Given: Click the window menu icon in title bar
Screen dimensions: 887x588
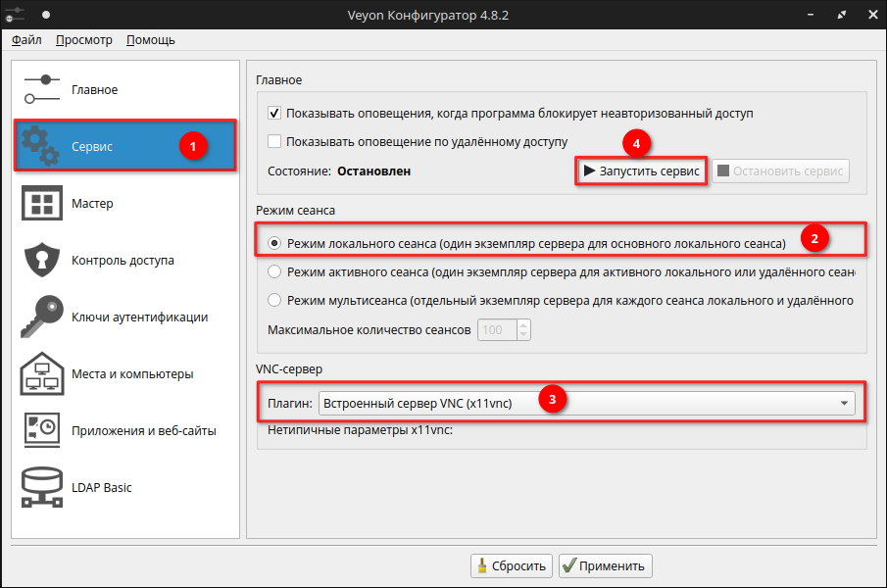Looking at the screenshot, I should click(x=15, y=15).
